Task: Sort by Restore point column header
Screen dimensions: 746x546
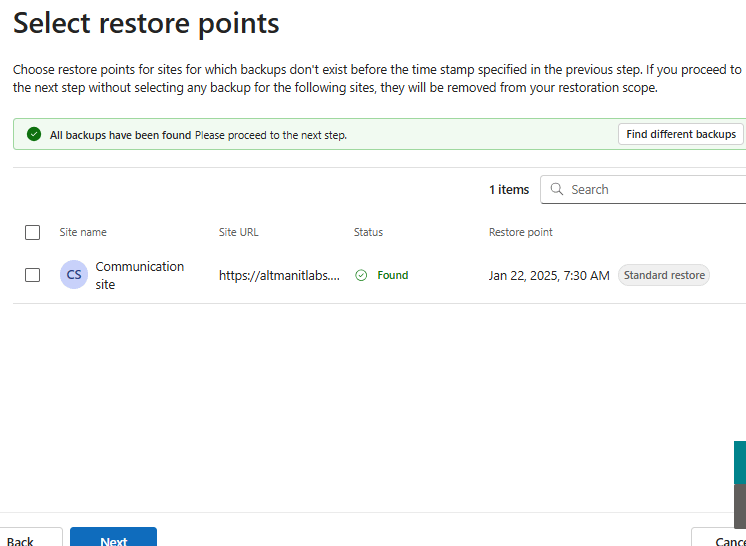Action: (x=520, y=232)
